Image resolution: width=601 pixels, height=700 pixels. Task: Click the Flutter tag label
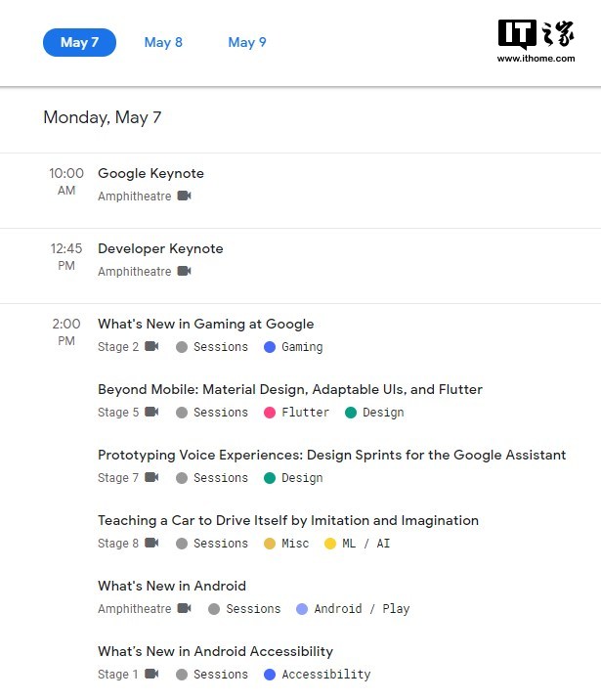click(305, 413)
